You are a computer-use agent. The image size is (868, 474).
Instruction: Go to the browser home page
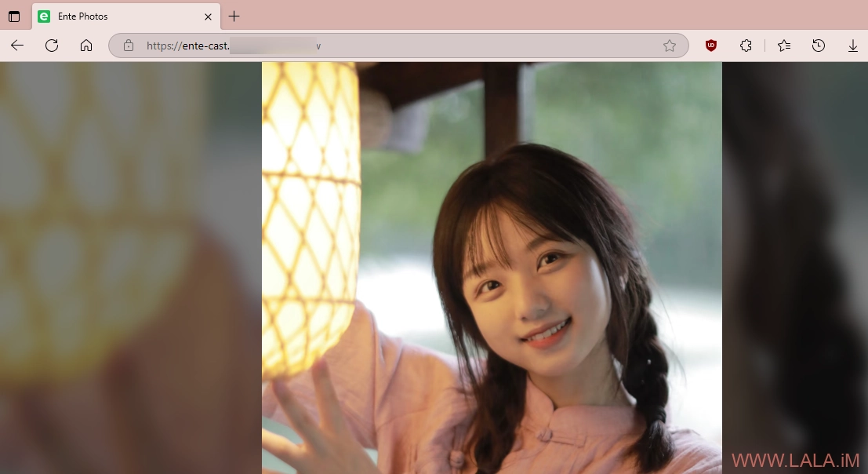tap(86, 46)
